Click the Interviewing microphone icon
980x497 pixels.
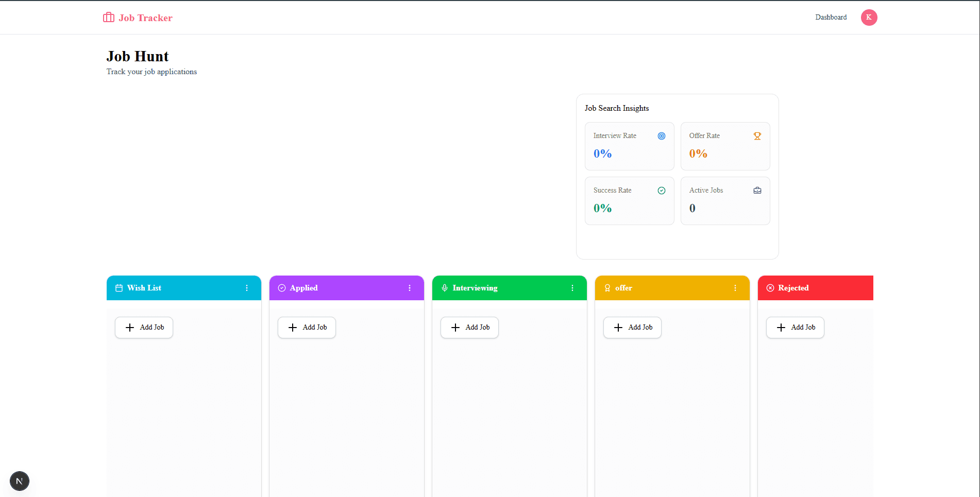click(x=445, y=288)
